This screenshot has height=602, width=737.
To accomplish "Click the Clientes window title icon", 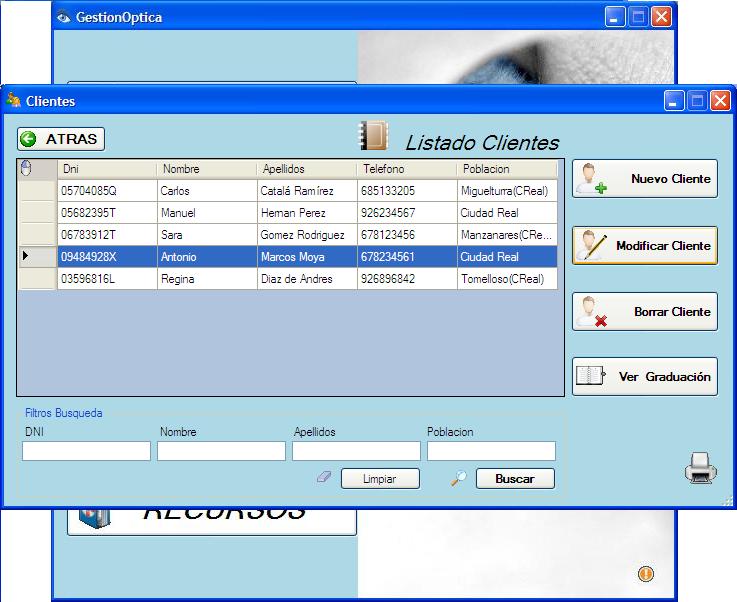I will tap(14, 100).
